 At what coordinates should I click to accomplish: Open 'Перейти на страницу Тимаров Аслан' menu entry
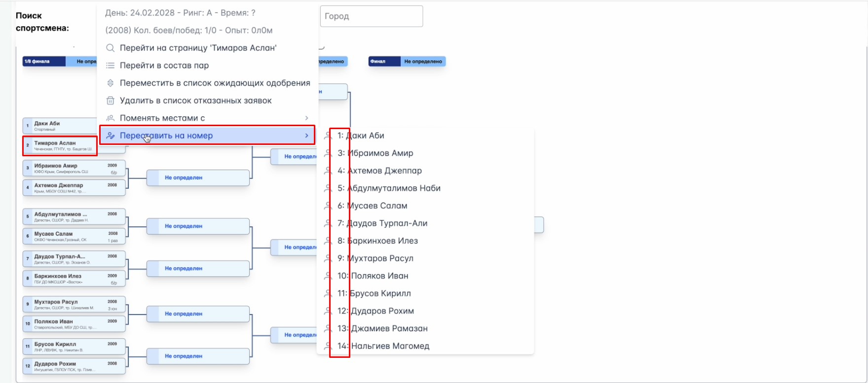tap(198, 48)
